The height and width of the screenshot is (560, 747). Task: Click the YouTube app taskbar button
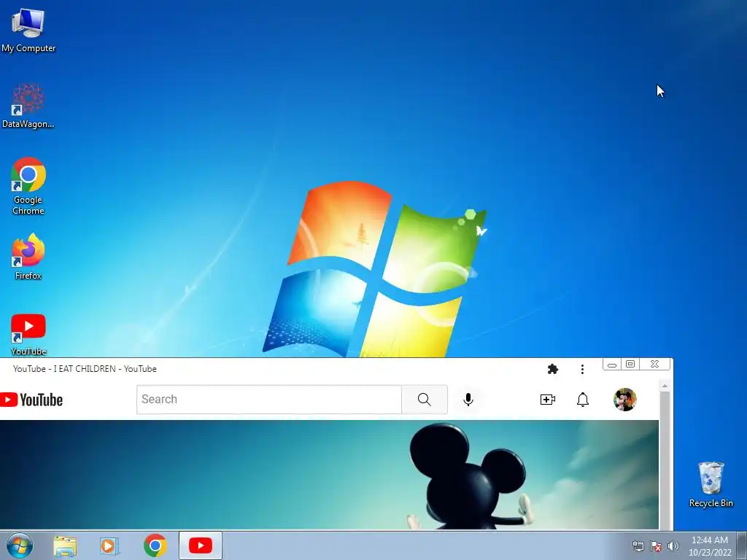click(x=201, y=545)
